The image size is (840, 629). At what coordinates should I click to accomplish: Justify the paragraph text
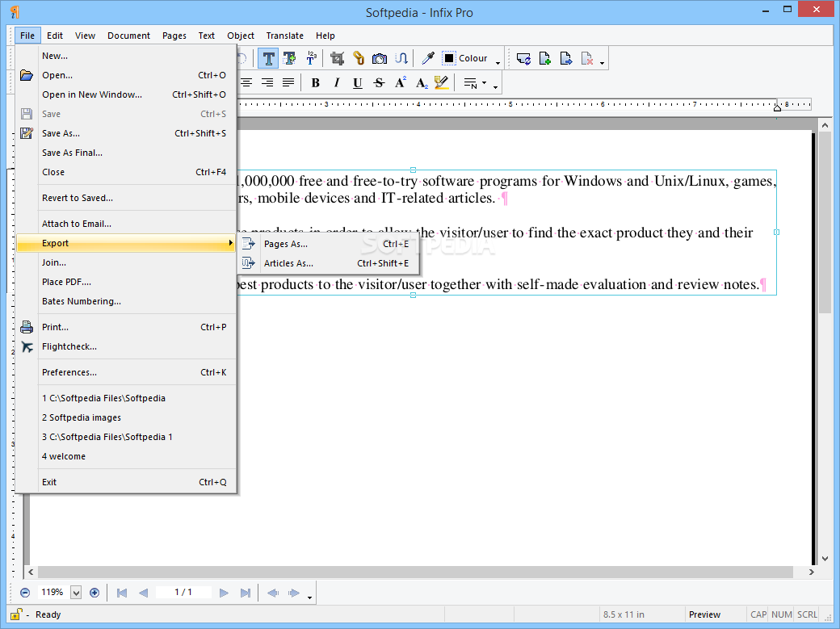tap(288, 83)
